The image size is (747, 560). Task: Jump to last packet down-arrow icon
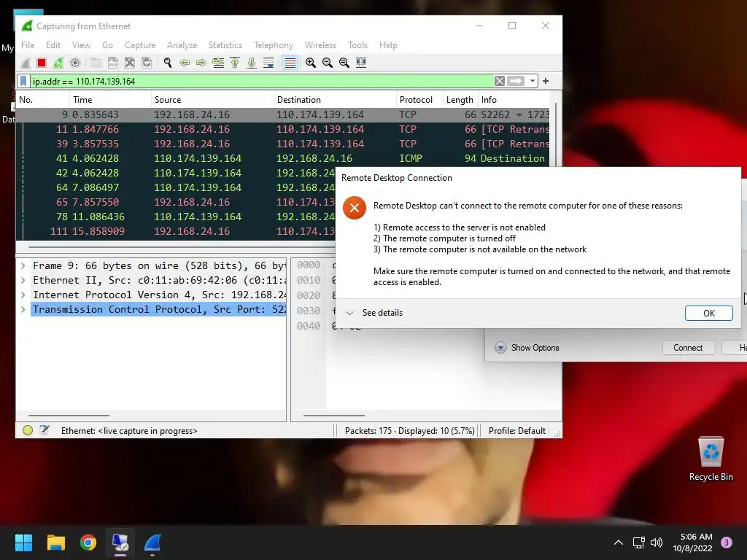coord(252,63)
